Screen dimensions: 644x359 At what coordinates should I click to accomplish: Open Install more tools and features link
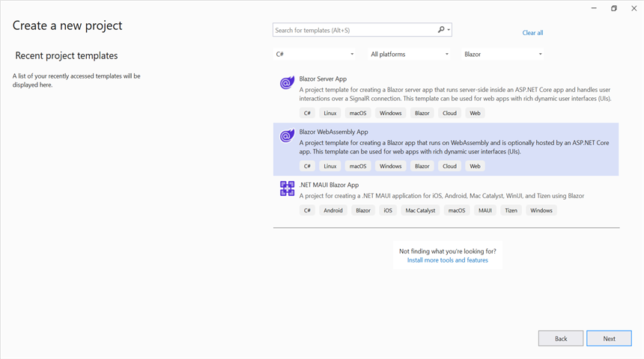(x=448, y=260)
